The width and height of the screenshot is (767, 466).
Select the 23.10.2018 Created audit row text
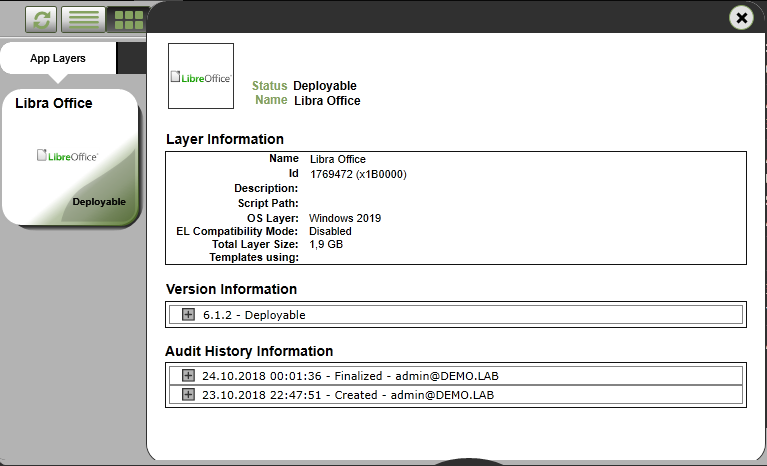[x=347, y=395]
